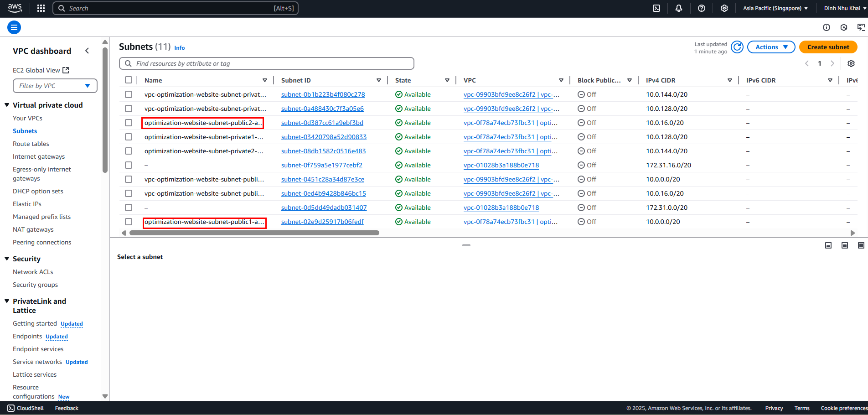
Task: Focus the top AWS search box
Action: click(x=176, y=8)
